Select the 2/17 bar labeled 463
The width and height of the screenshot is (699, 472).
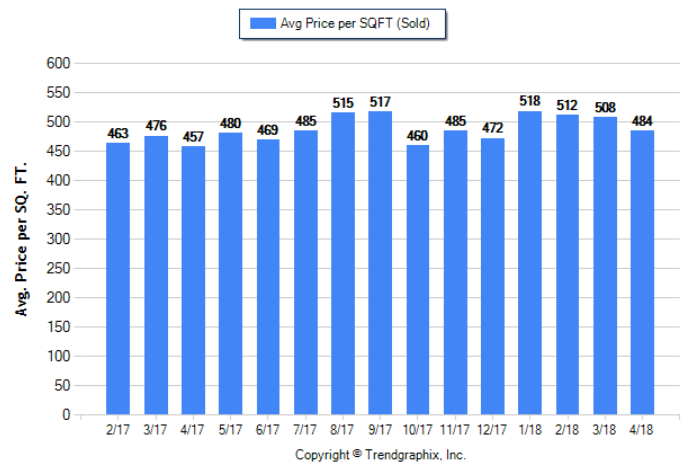[x=118, y=279]
